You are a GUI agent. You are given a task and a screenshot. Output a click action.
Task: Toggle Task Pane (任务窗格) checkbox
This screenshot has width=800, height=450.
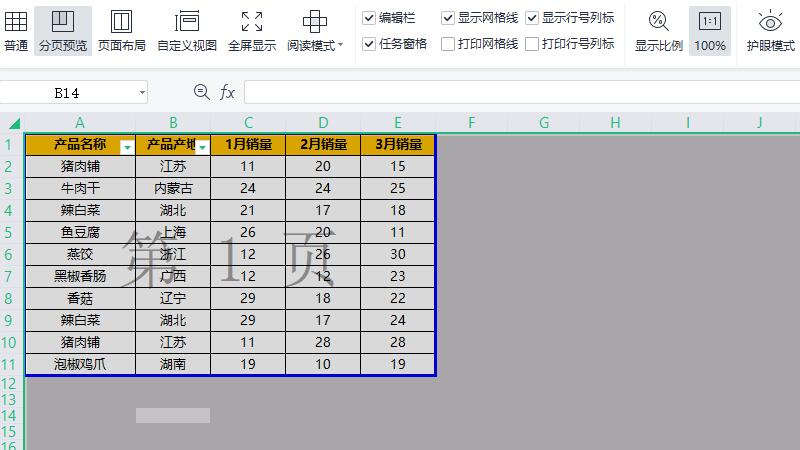point(369,44)
